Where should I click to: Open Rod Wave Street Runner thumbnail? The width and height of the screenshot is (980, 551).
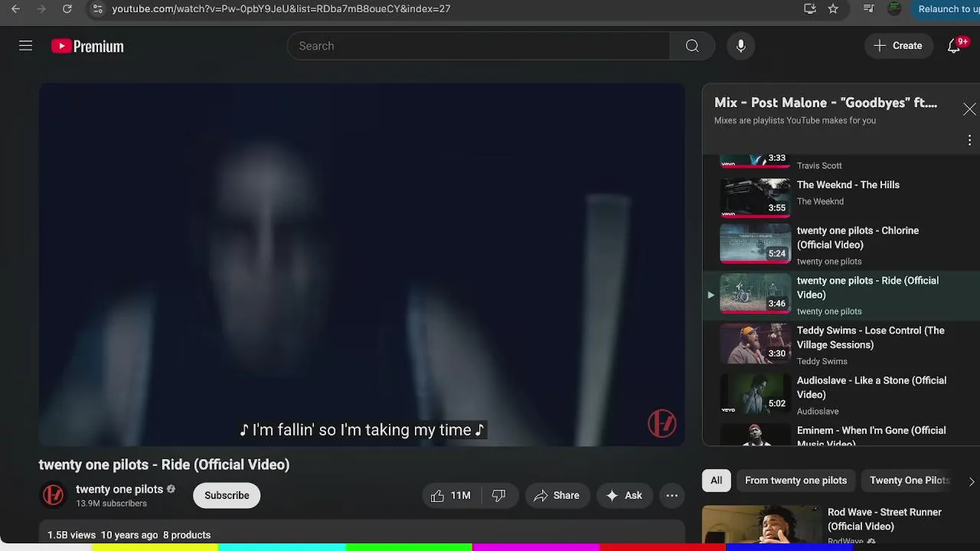tap(762, 524)
